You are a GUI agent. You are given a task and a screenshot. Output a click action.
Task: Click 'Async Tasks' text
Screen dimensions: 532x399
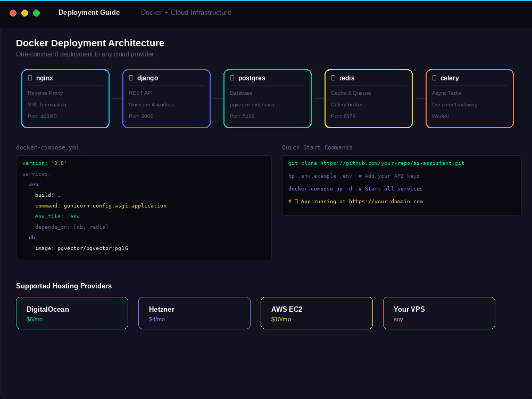coord(446,93)
